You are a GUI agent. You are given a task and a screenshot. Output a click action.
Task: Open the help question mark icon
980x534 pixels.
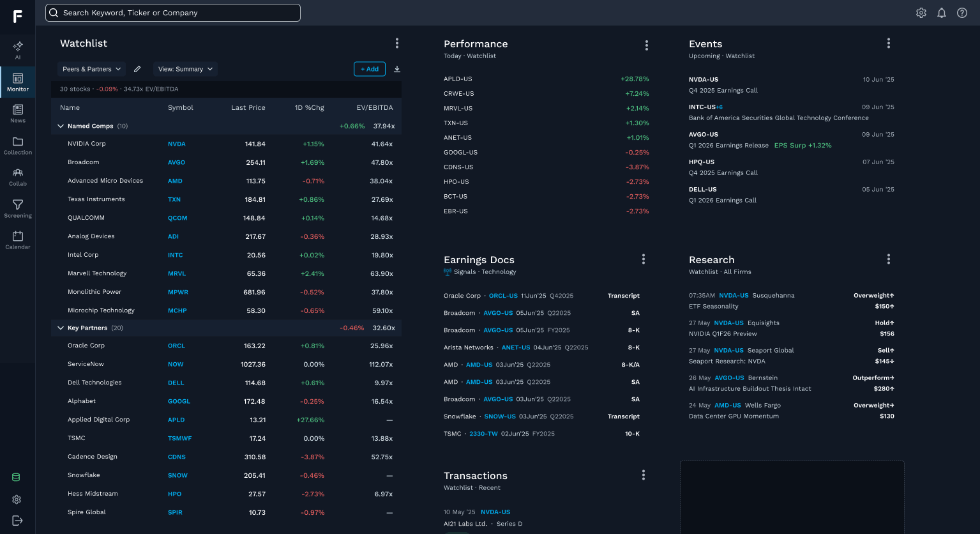[x=962, y=13]
